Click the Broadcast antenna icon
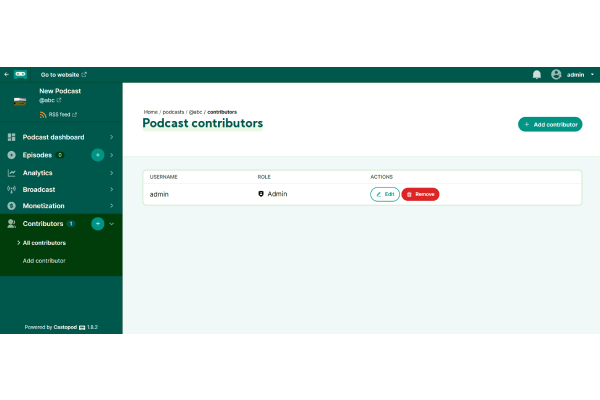Image resolution: width=600 pixels, height=400 pixels. (12, 189)
